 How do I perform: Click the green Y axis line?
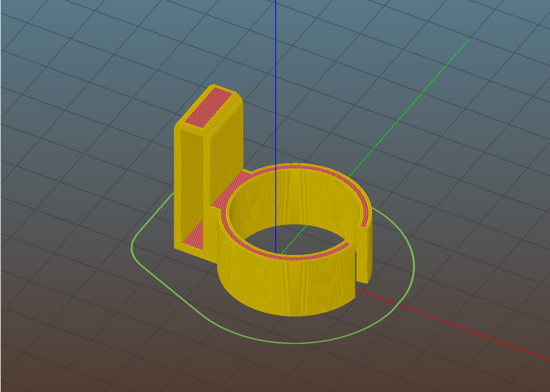419,95
